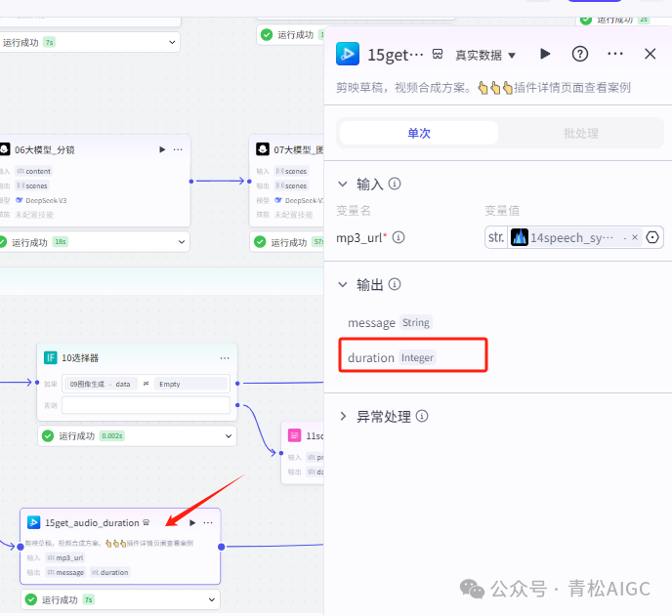The width and height of the screenshot is (672, 616).
Task: Click content input tag in 06大模型_分镜 node
Action: click(x=34, y=171)
